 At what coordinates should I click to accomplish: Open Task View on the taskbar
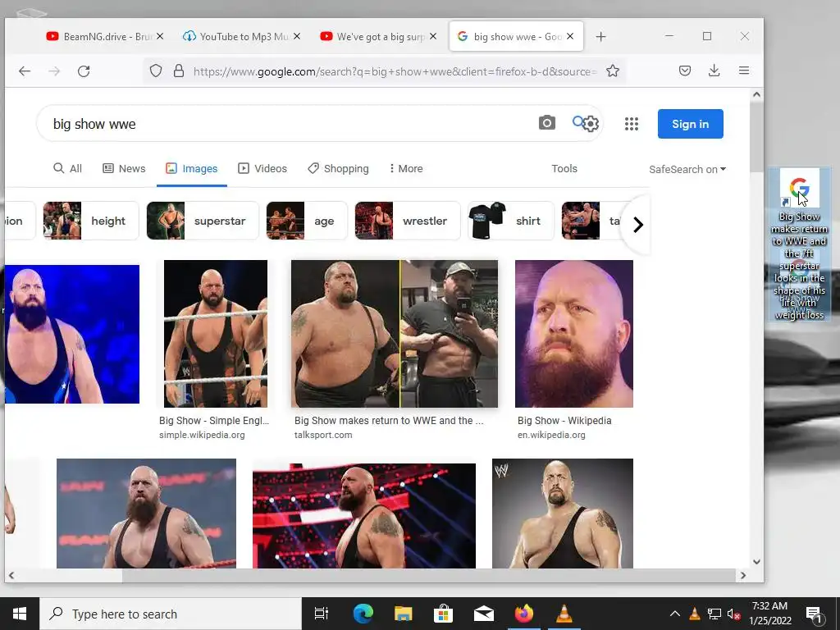click(x=322, y=614)
